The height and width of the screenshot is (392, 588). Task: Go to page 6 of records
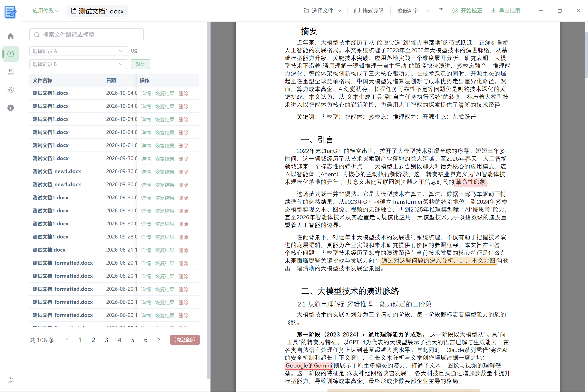point(146,340)
